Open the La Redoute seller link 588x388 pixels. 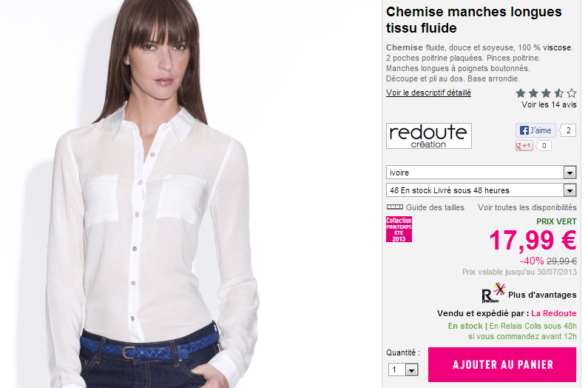tap(554, 313)
